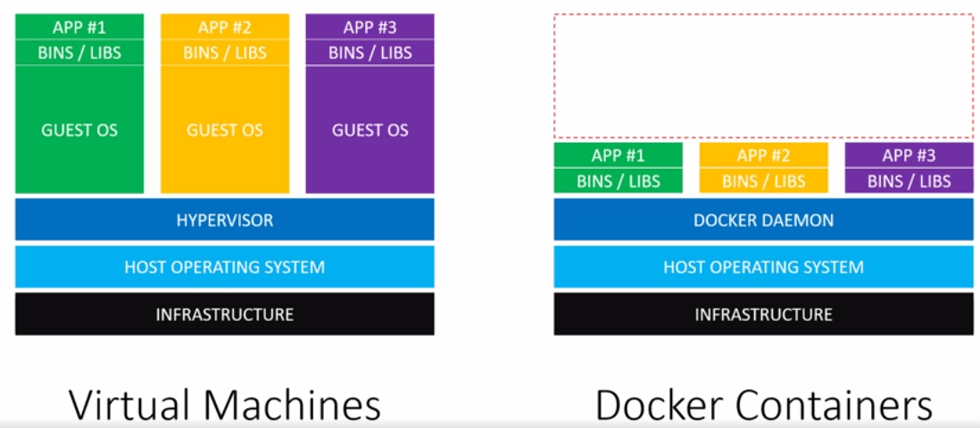Click green APP #1 block in Docker Containers diagram

coord(619,155)
